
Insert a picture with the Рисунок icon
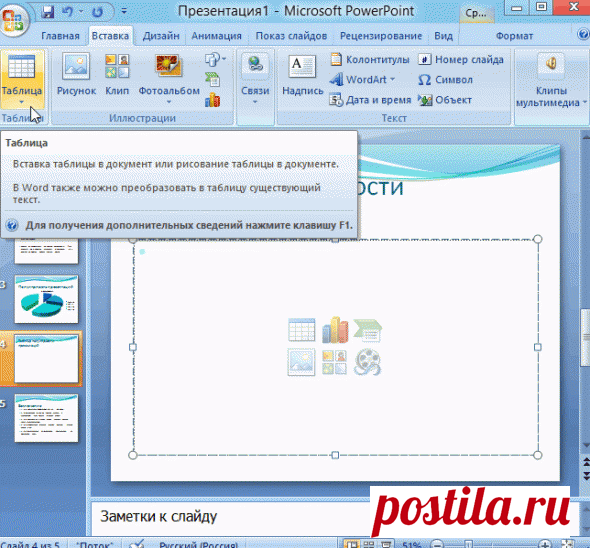pos(76,75)
